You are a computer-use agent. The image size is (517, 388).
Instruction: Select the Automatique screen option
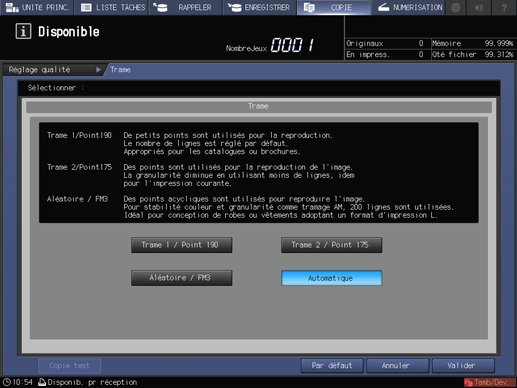tap(332, 278)
